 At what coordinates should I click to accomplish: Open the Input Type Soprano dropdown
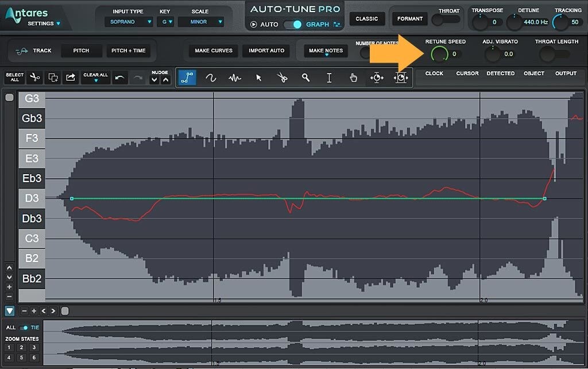[128, 22]
